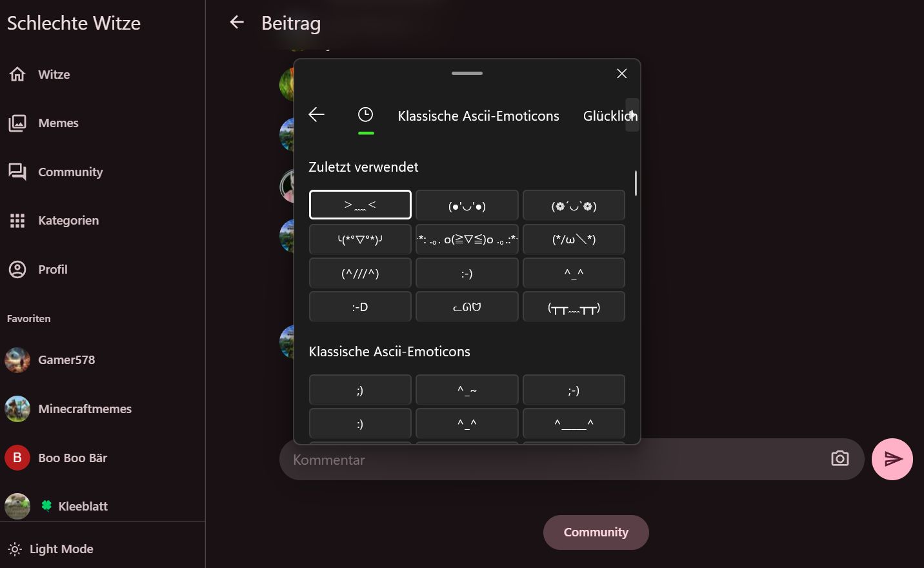
Task: Switch to Klassische Ascii-Emoticons tab
Action: 478,116
